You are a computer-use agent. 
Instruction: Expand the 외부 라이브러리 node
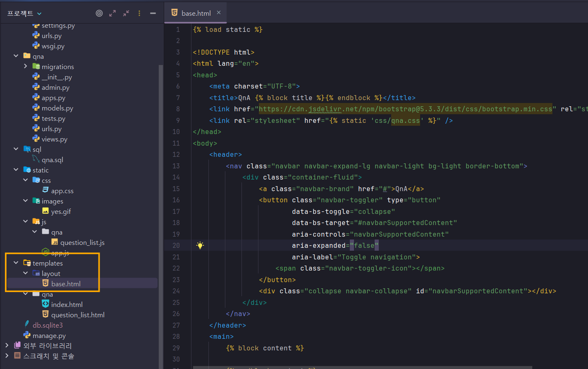(x=7, y=345)
